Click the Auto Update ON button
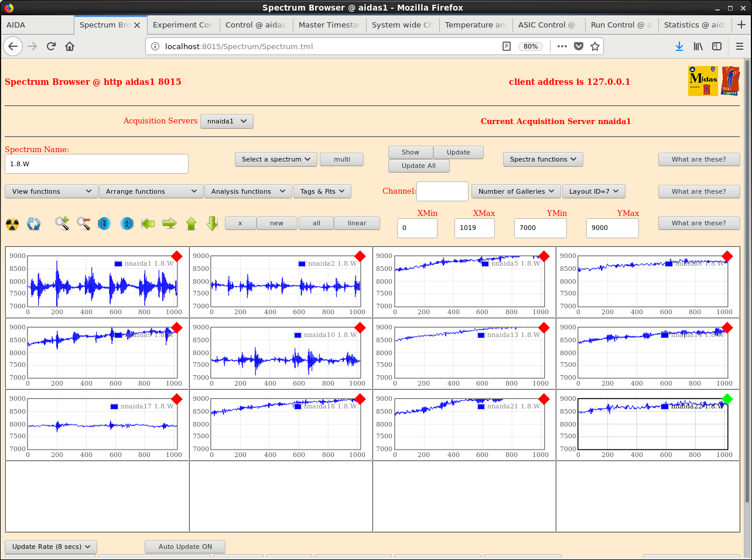Image resolution: width=752 pixels, height=560 pixels. click(185, 547)
